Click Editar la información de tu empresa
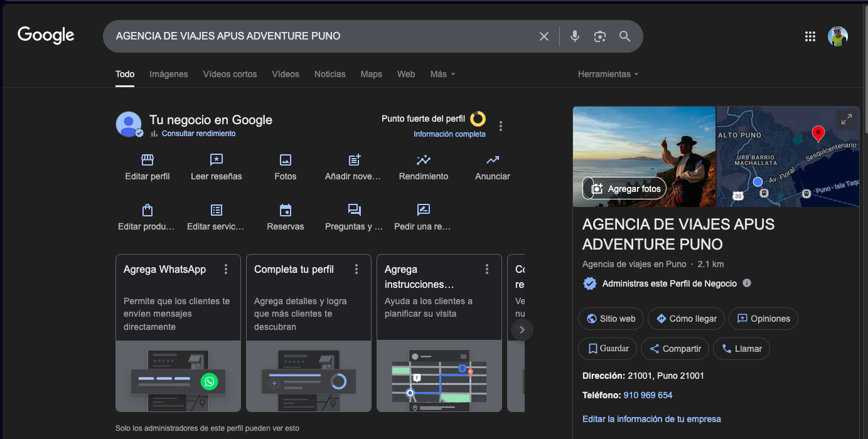The width and height of the screenshot is (868, 439). (x=651, y=419)
